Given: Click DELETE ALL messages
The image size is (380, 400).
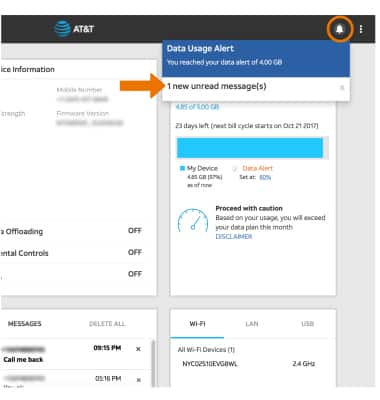Looking at the screenshot, I should coord(107,324).
